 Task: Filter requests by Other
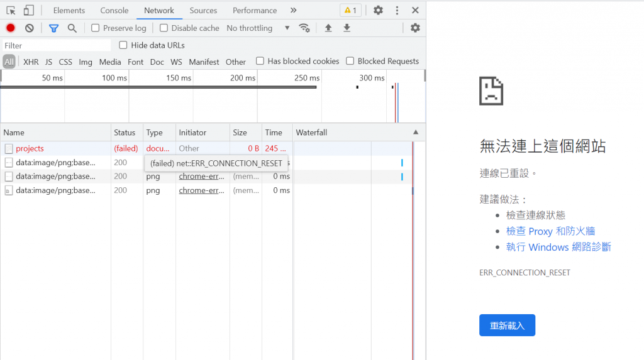click(236, 62)
